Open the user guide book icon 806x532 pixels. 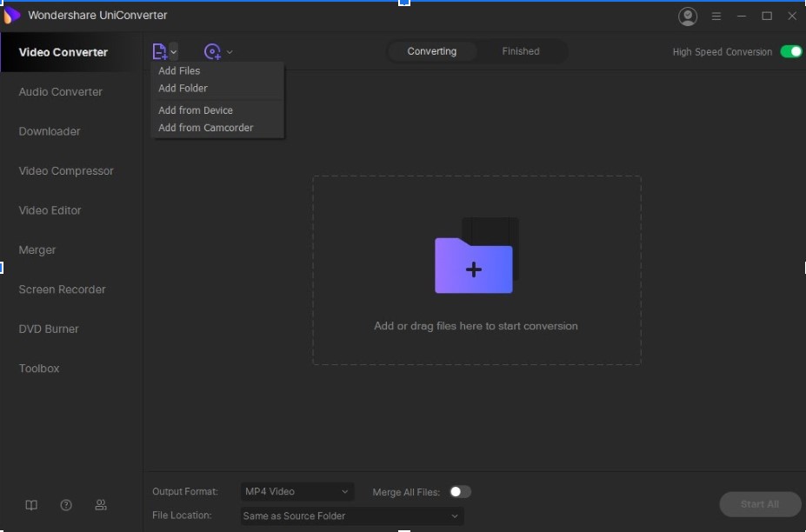pyautogui.click(x=31, y=505)
